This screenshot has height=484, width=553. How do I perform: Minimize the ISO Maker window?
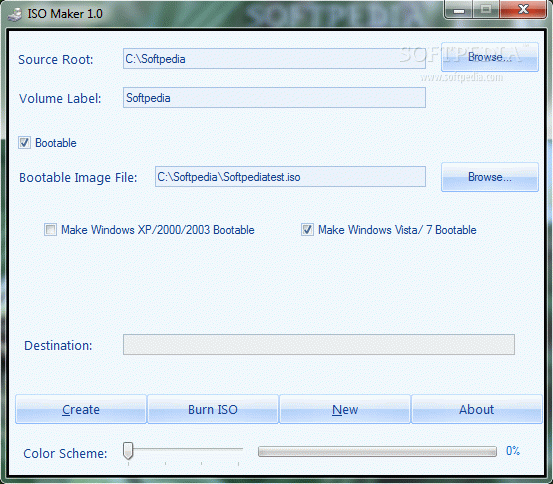(458, 10)
